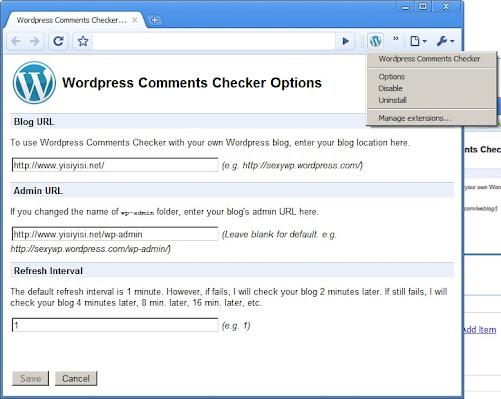Focus the Admin URL input field

[115, 234]
